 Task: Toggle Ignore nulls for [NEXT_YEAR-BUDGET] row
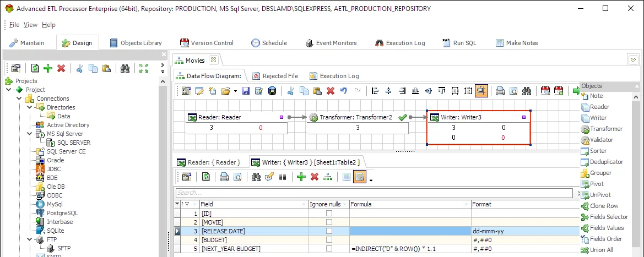point(329,249)
